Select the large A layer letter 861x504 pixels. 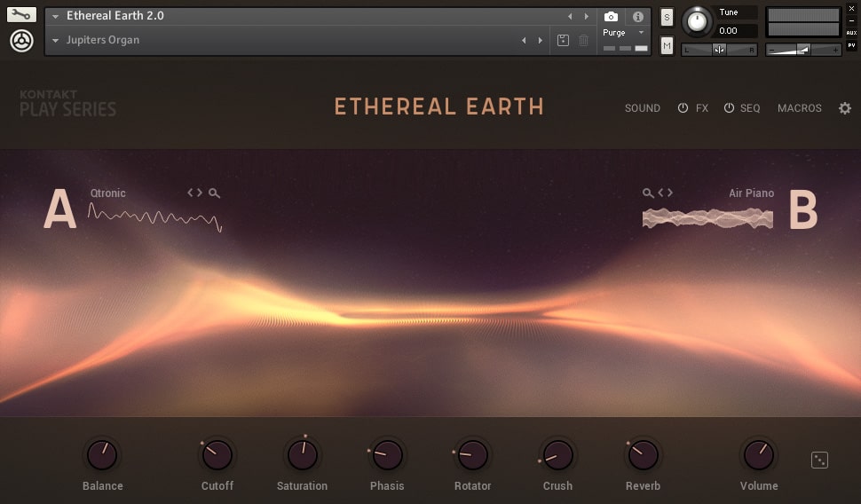pos(59,209)
